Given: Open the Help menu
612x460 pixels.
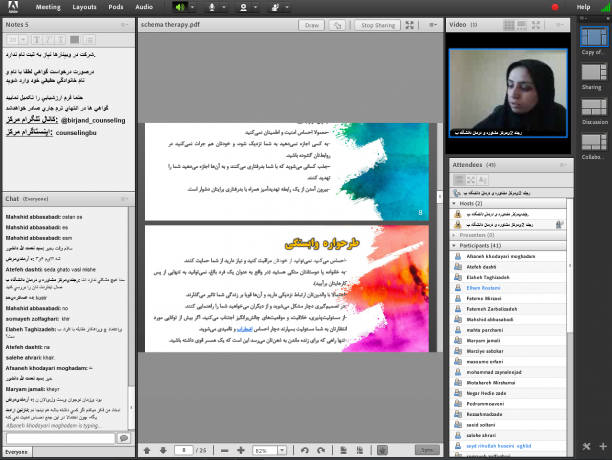Looking at the screenshot, I should (583, 7).
